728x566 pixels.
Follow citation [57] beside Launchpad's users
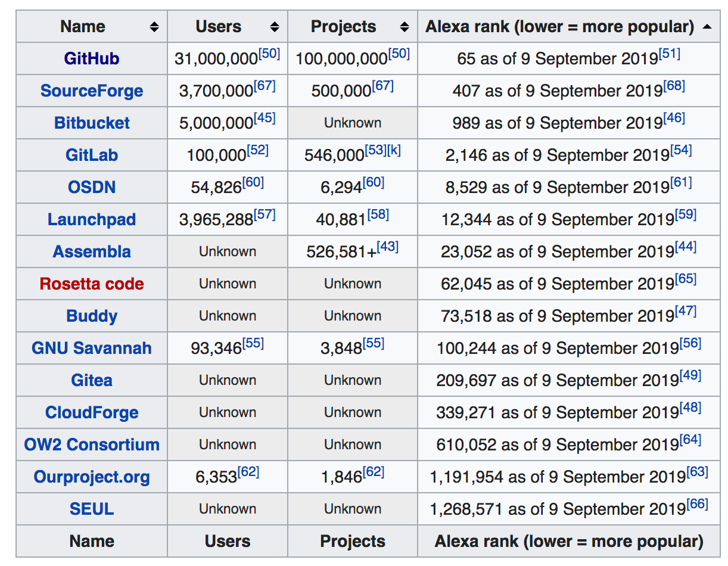(265, 214)
